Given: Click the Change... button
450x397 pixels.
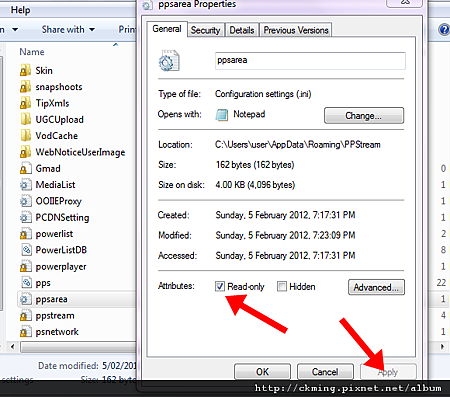Looking at the screenshot, I should [x=364, y=116].
